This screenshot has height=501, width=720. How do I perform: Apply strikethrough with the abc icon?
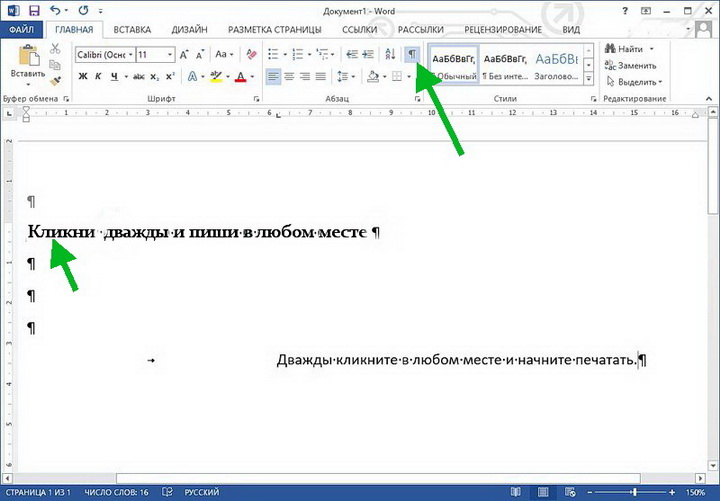(x=137, y=76)
